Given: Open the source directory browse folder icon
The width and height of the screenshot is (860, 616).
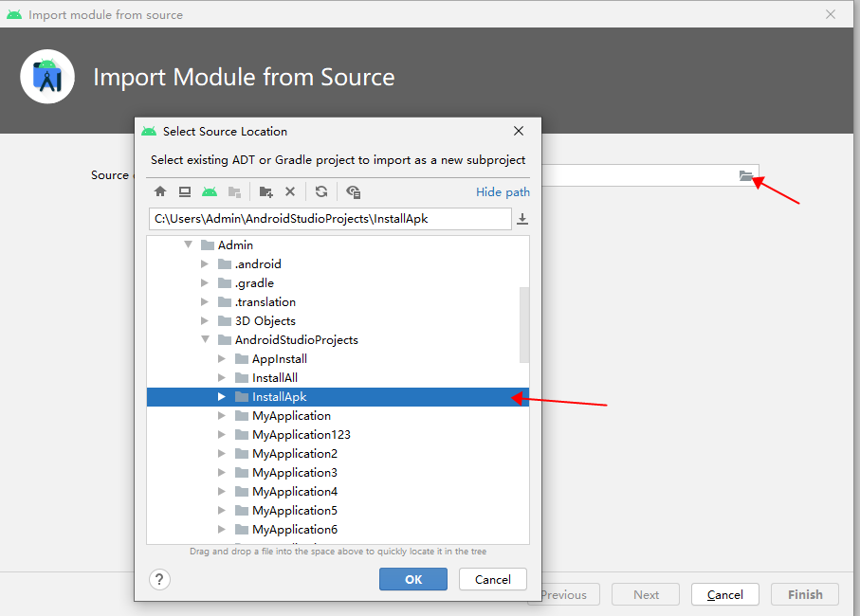Looking at the screenshot, I should click(x=746, y=176).
